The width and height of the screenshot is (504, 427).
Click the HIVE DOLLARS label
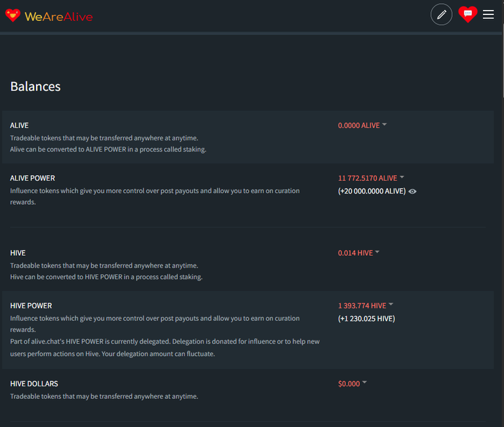point(34,384)
